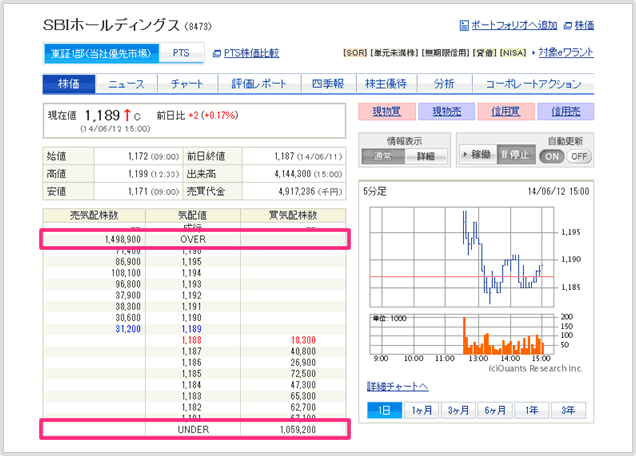
Task: Open the 四季報 tab
Action: coord(328,84)
